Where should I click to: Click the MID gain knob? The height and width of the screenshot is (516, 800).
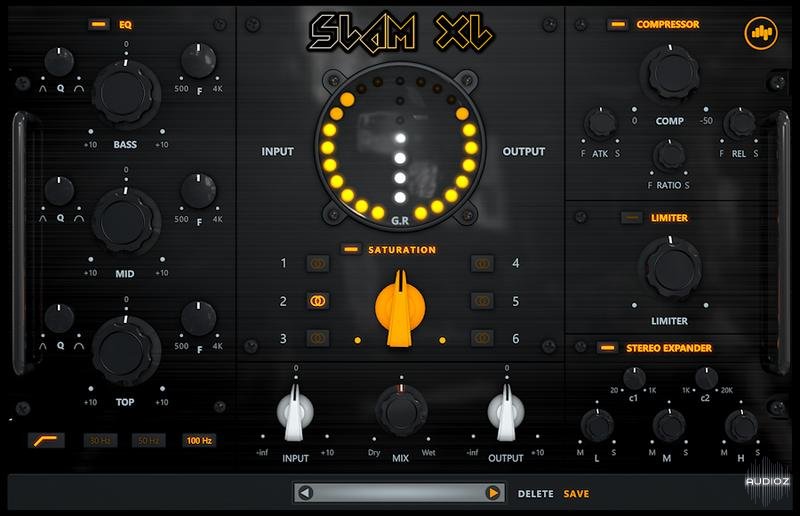(x=126, y=221)
